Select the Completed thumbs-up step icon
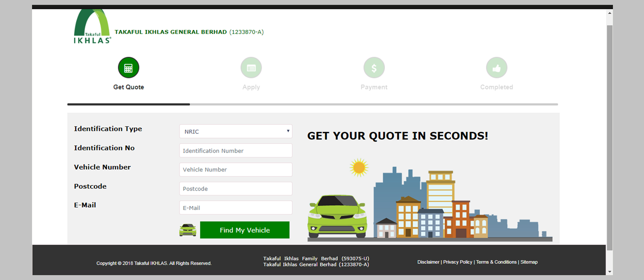Screen dimensions: 644x280 point(496,68)
